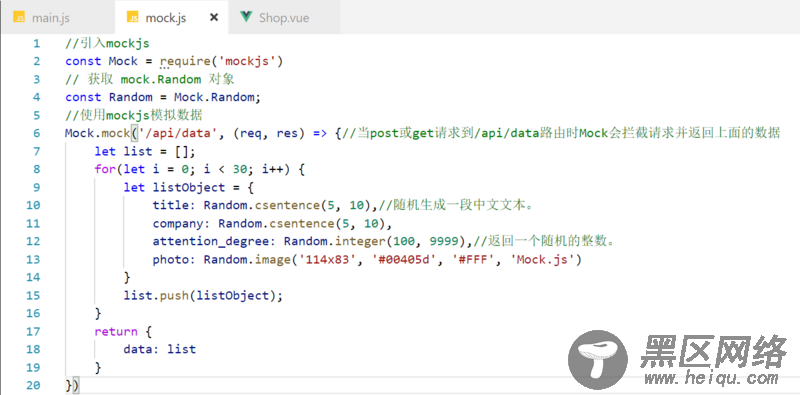The width and height of the screenshot is (800, 395).
Task: Click the JS file icon on mock.js tab
Action: coord(133,18)
